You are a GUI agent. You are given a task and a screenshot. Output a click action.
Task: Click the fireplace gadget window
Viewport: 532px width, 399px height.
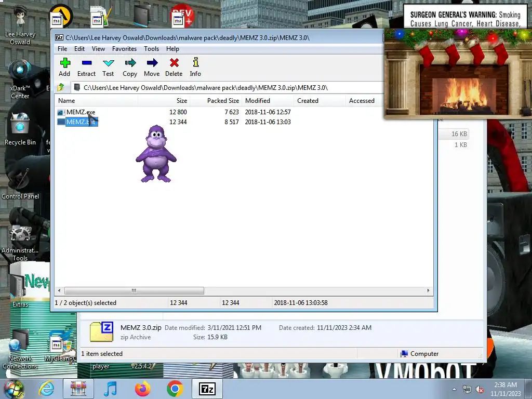point(458,73)
